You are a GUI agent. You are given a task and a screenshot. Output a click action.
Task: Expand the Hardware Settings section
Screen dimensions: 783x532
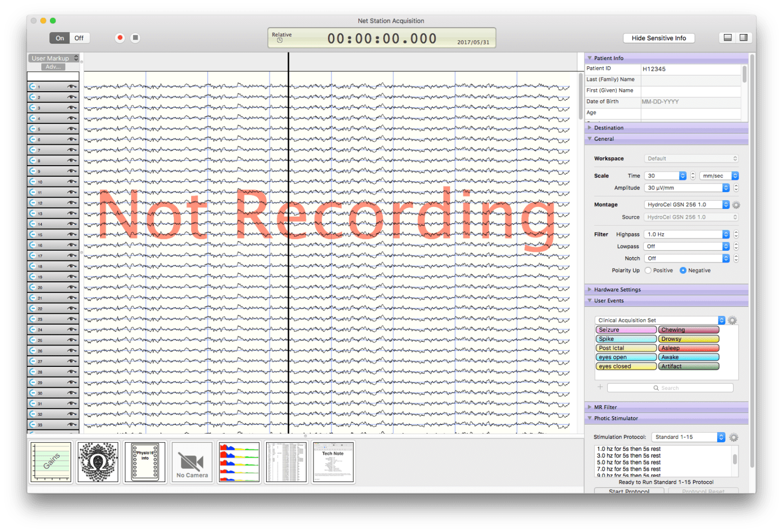(x=617, y=289)
